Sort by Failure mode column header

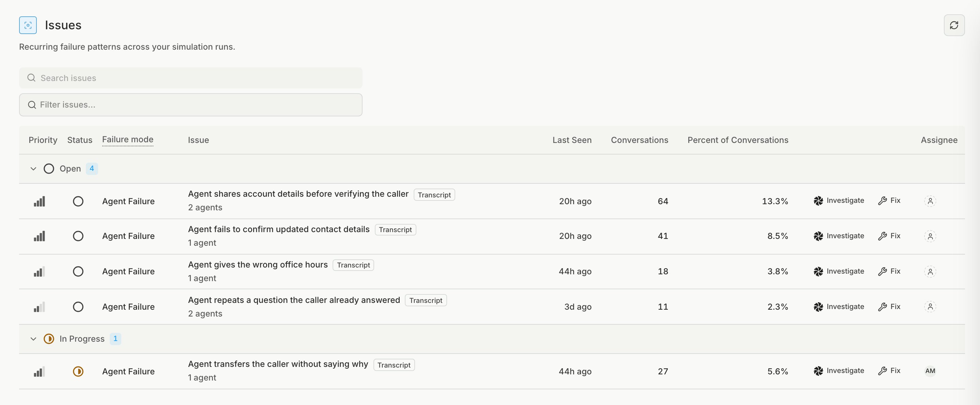(x=128, y=140)
